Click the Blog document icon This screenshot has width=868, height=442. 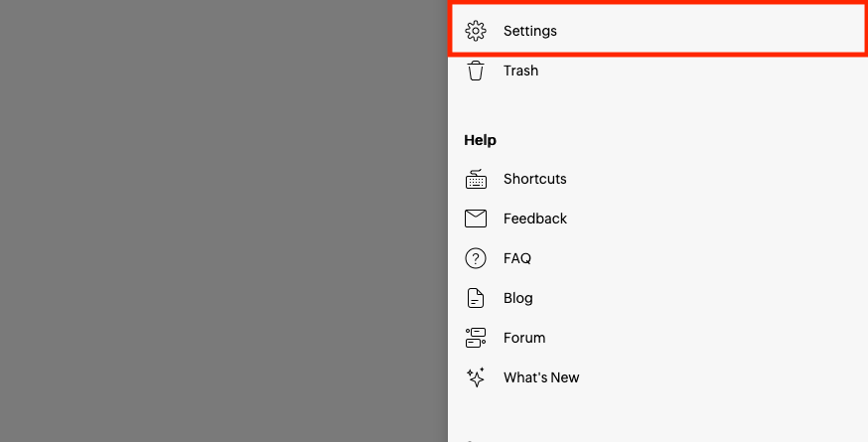tap(476, 298)
